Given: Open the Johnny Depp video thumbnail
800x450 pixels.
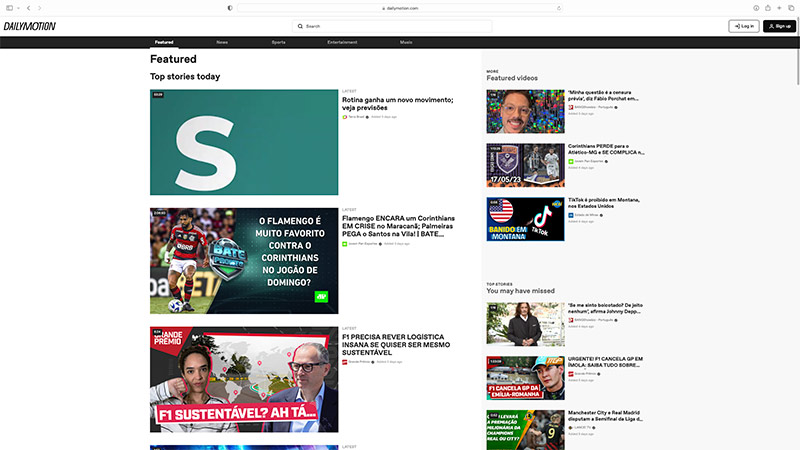Looking at the screenshot, I should (526, 324).
